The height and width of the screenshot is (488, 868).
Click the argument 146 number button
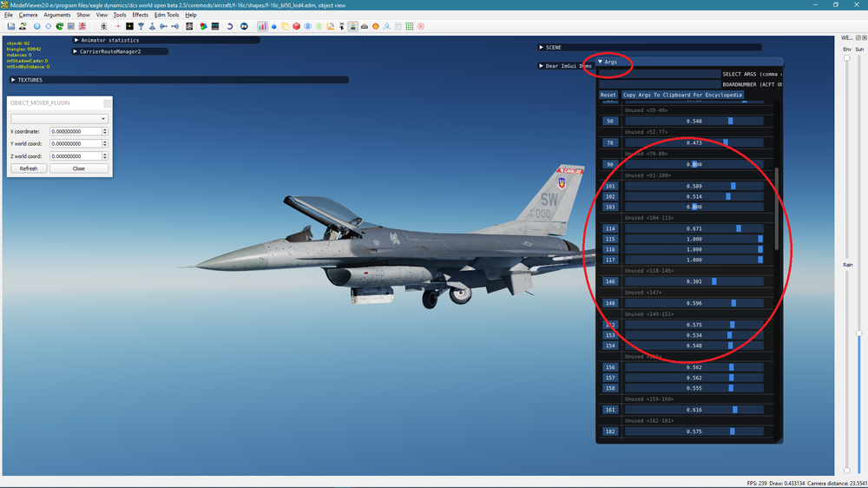point(610,281)
